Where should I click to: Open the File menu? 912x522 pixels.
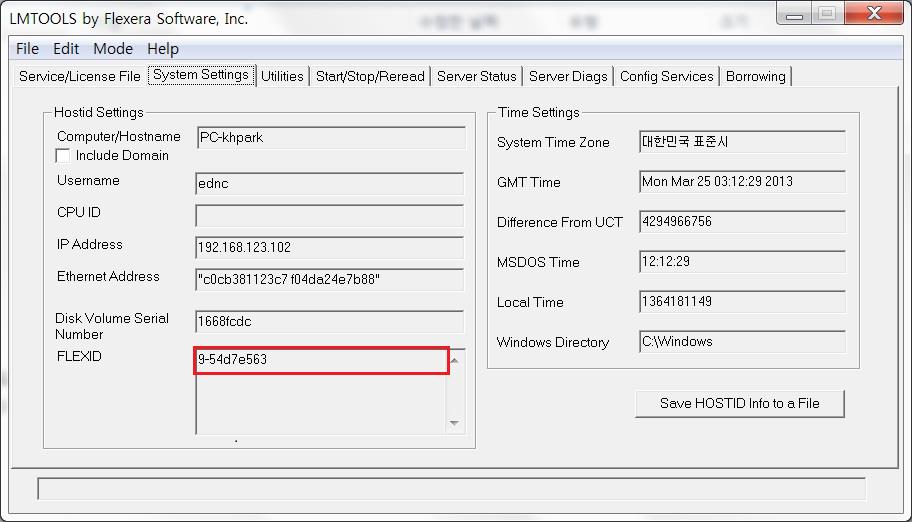(x=27, y=49)
